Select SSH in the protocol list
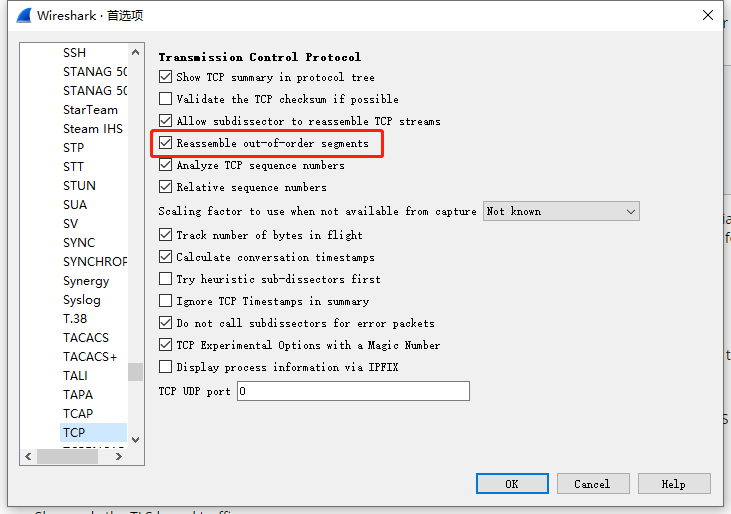 pos(75,52)
